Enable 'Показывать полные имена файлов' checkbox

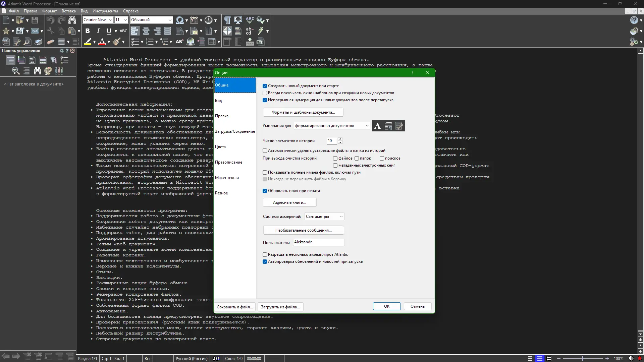(x=265, y=173)
